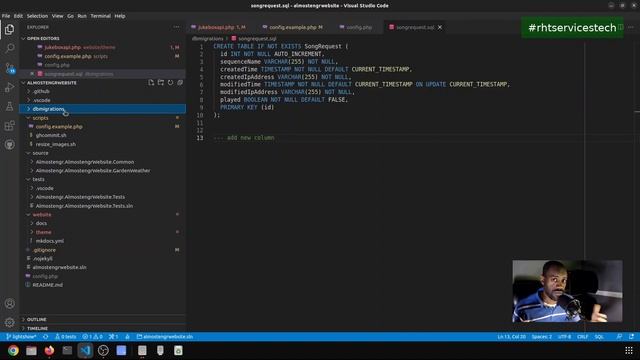Click the Spaces: 2 indentation setting
This screenshot has height=360, width=640.
click(x=542, y=337)
